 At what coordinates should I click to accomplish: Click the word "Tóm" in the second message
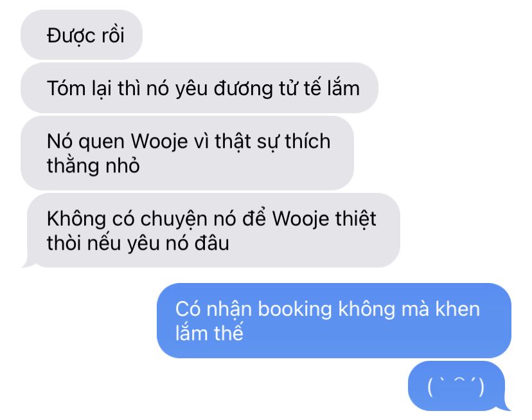(x=66, y=88)
